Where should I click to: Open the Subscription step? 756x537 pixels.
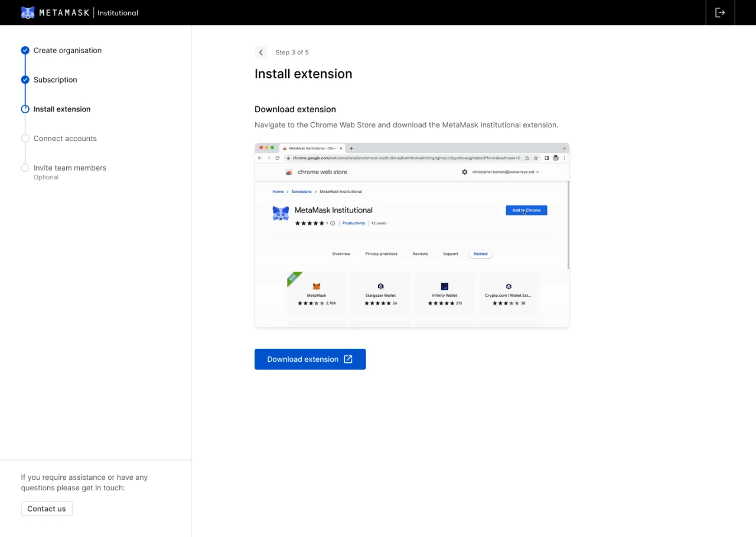tap(55, 80)
